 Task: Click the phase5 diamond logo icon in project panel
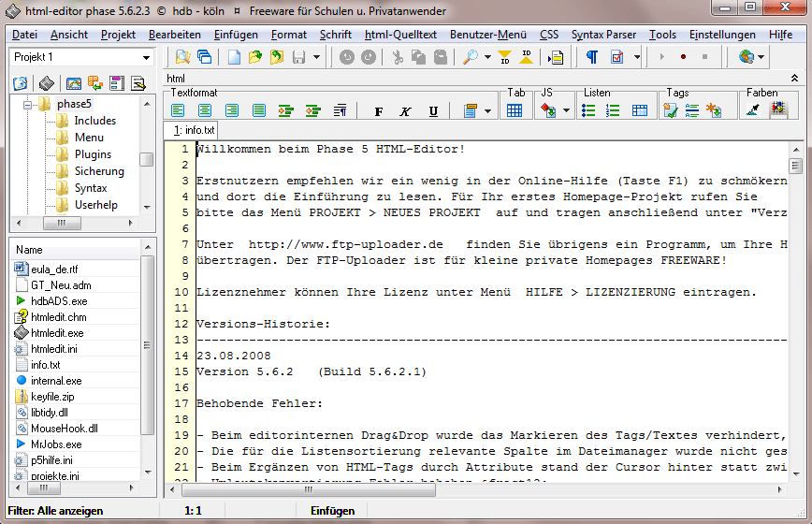47,83
